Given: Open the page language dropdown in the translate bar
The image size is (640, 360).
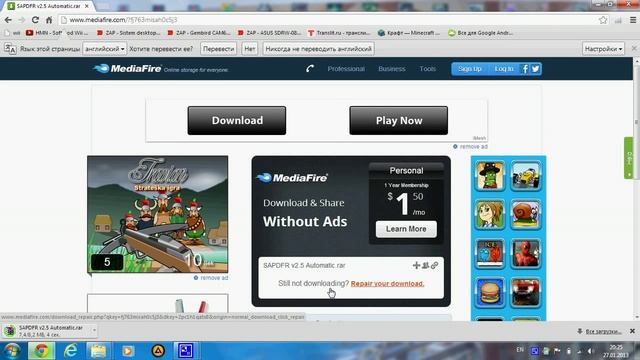Looking at the screenshot, I should (x=104, y=49).
